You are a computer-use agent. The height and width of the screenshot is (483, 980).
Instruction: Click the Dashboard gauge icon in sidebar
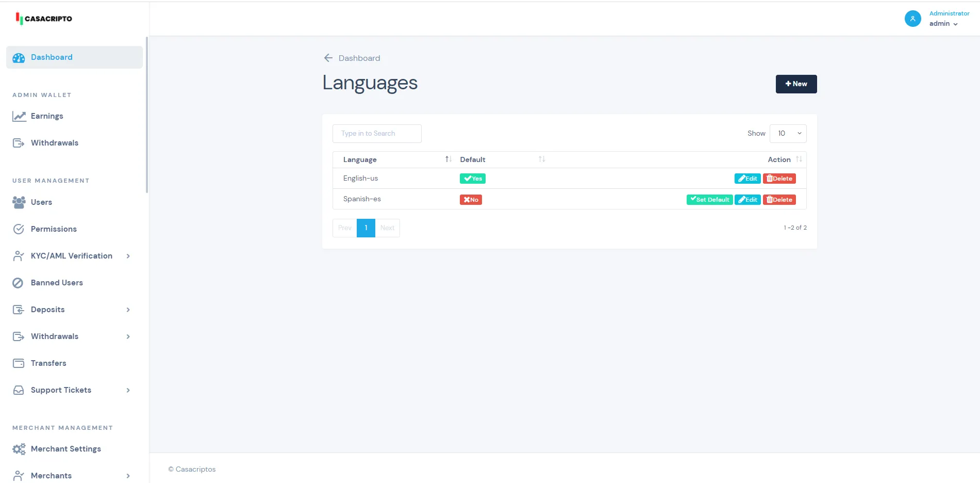tap(19, 58)
